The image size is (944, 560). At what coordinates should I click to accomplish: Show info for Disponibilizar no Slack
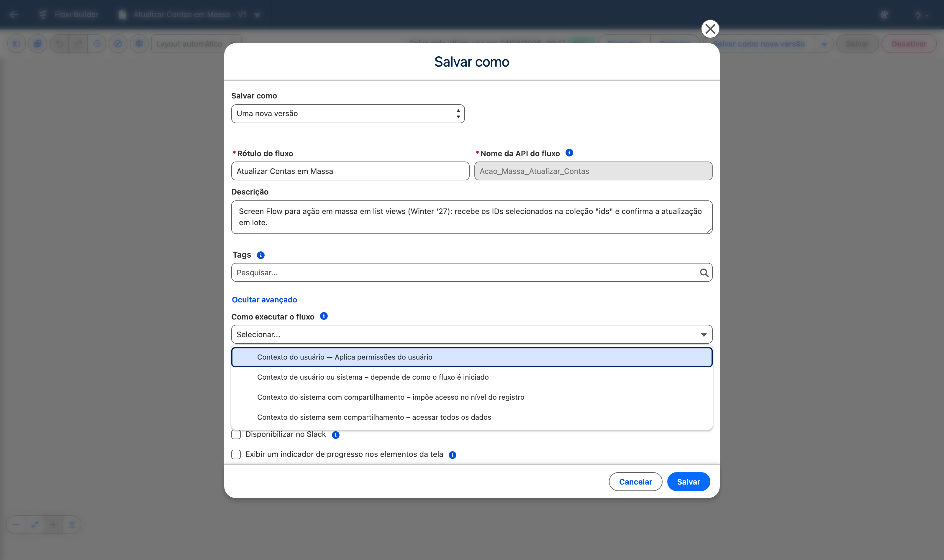335,435
